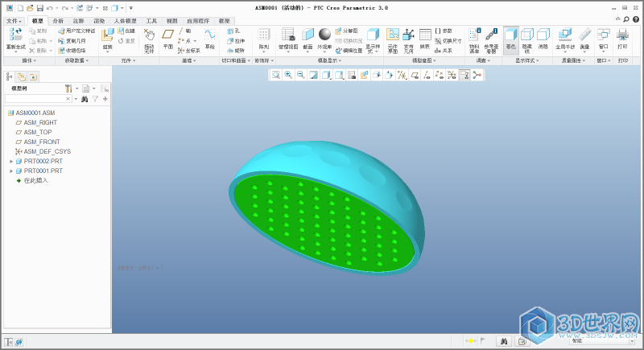Click the Global Interference (全局干涉) icon

click(x=565, y=35)
